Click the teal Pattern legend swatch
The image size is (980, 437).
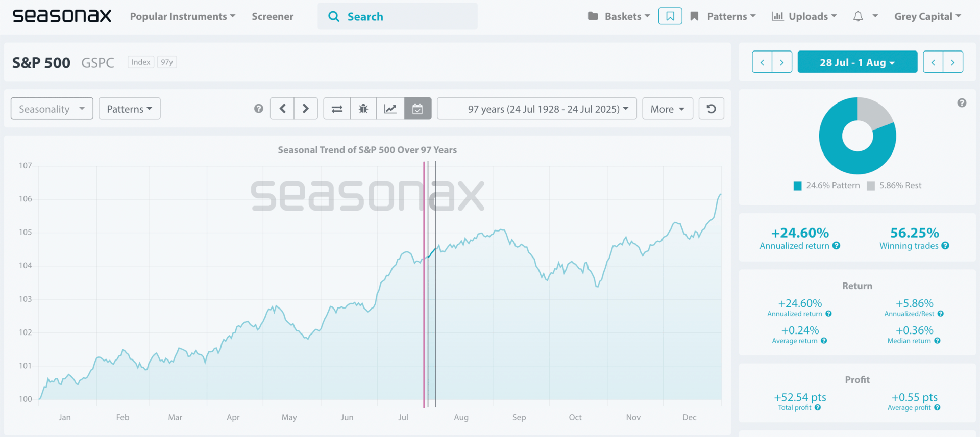pyautogui.click(x=797, y=186)
